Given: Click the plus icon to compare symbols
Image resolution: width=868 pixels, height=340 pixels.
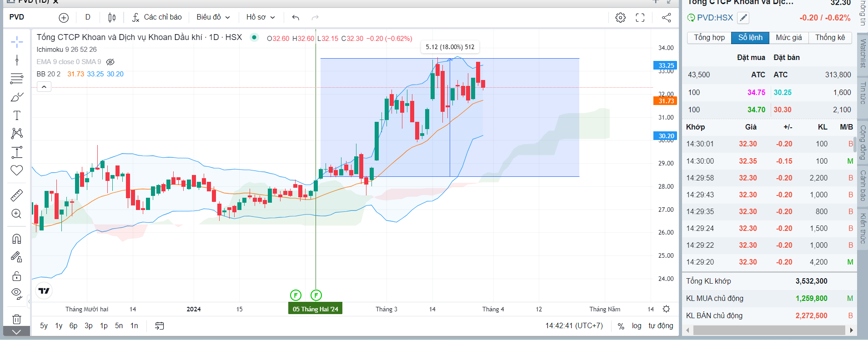Looking at the screenshot, I should (64, 18).
